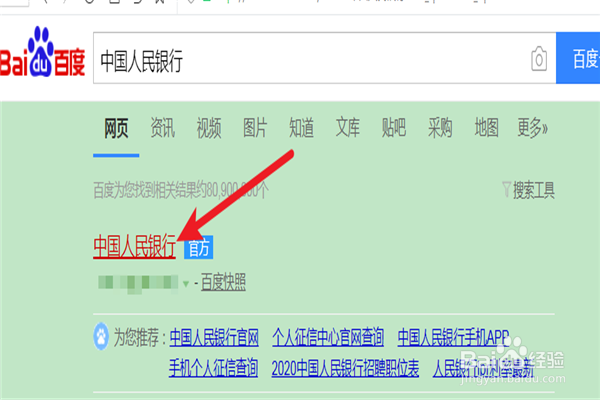Select the 网页 tab
Screen dimensions: 600x400
pyautogui.click(x=116, y=128)
